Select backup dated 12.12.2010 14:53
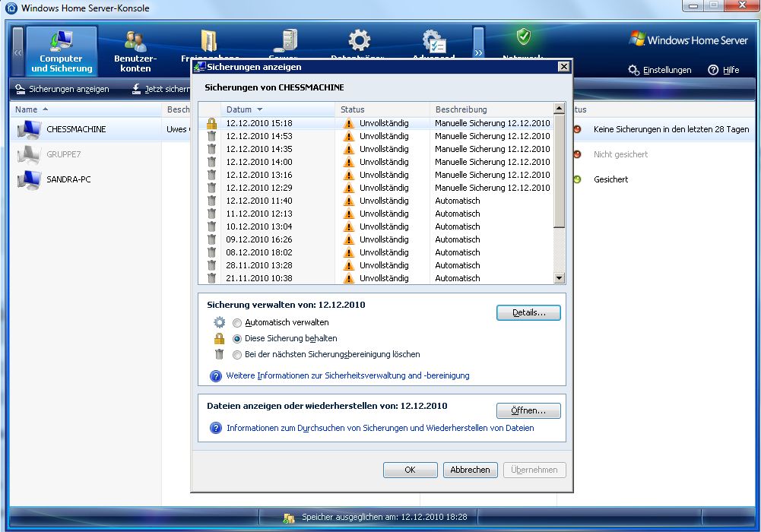The height and width of the screenshot is (532, 761). pos(376,136)
